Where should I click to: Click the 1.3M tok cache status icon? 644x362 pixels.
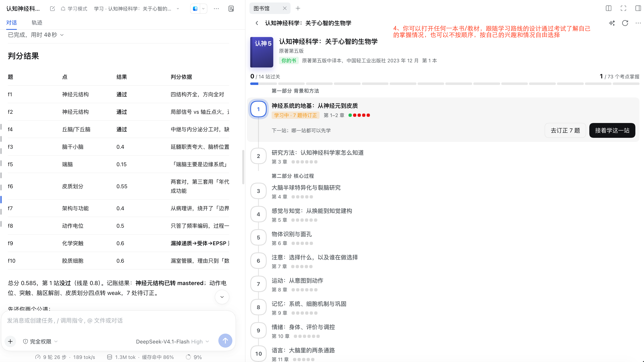pyautogui.click(x=109, y=357)
